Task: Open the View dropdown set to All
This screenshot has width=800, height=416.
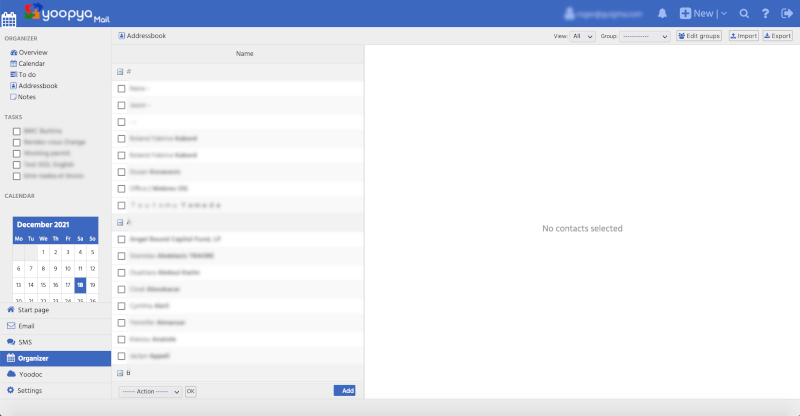Action: click(x=582, y=36)
